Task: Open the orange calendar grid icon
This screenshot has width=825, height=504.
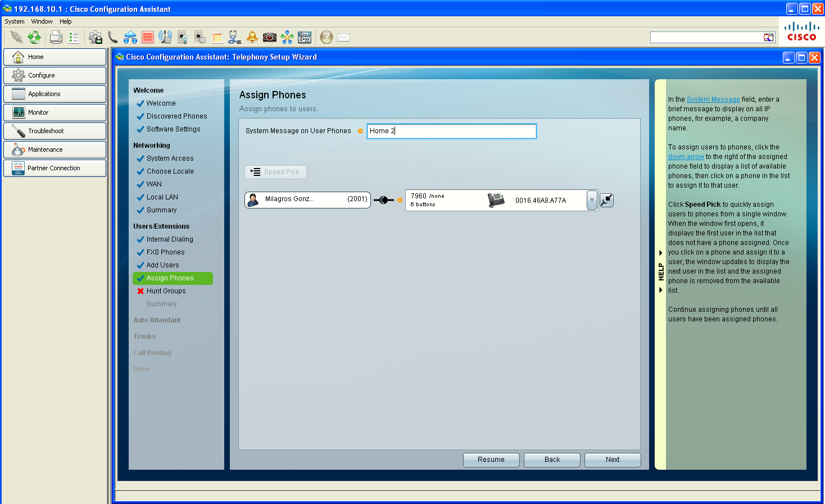Action: pyautogui.click(x=217, y=37)
